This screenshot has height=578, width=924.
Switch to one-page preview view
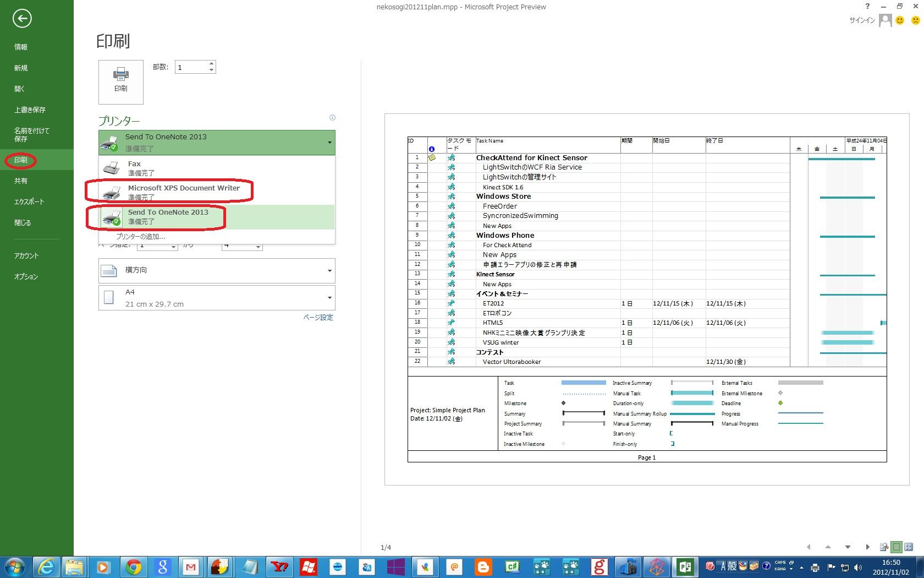tap(897, 547)
